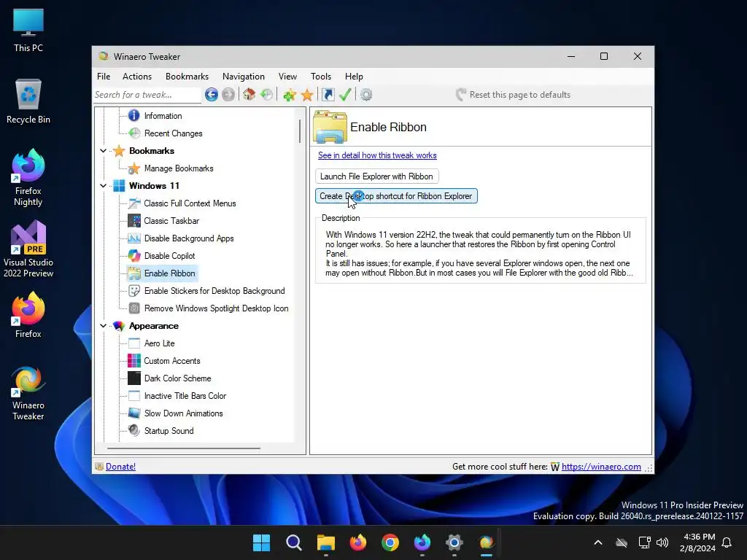The width and height of the screenshot is (747, 560).
Task: Click the greyed Forward navigation arrow
Action: pos(228,94)
